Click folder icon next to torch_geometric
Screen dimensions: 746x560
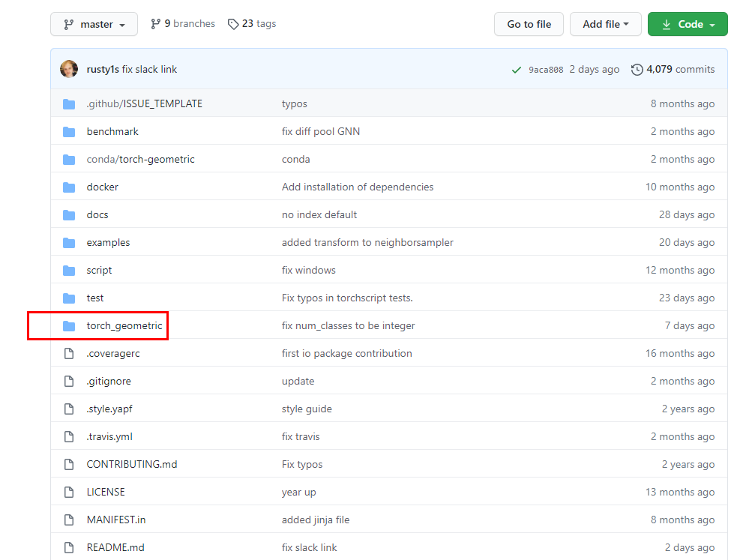(69, 326)
